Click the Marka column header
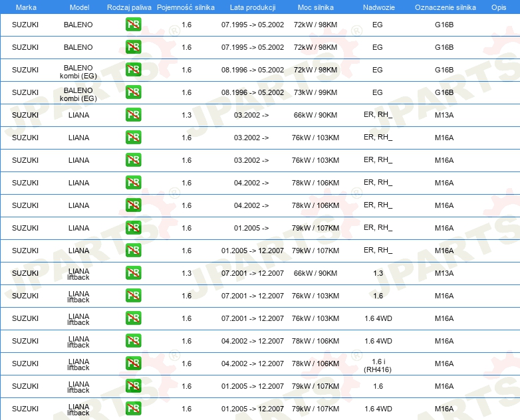Viewport: 520px width, 420px height. click(x=26, y=7)
